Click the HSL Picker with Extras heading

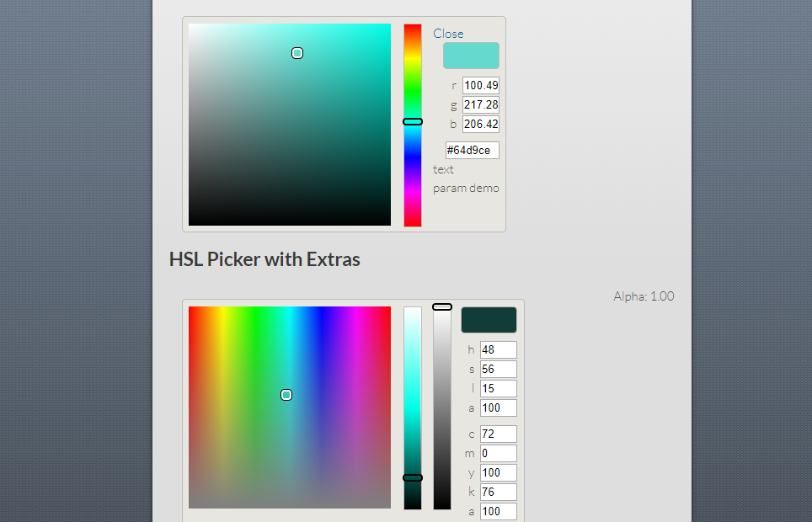point(264,259)
